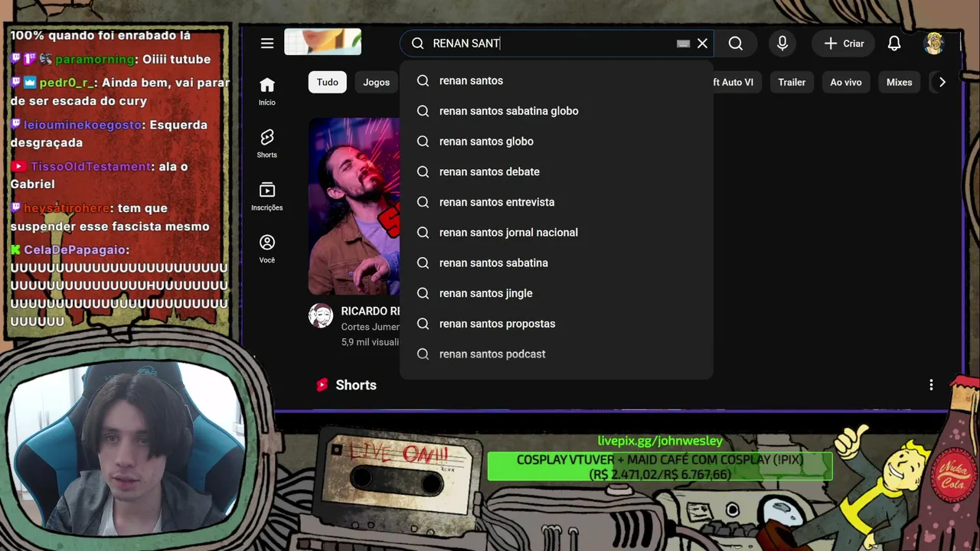Image resolution: width=980 pixels, height=551 pixels.
Task: Select the Mixes filter chip
Action: (x=900, y=82)
